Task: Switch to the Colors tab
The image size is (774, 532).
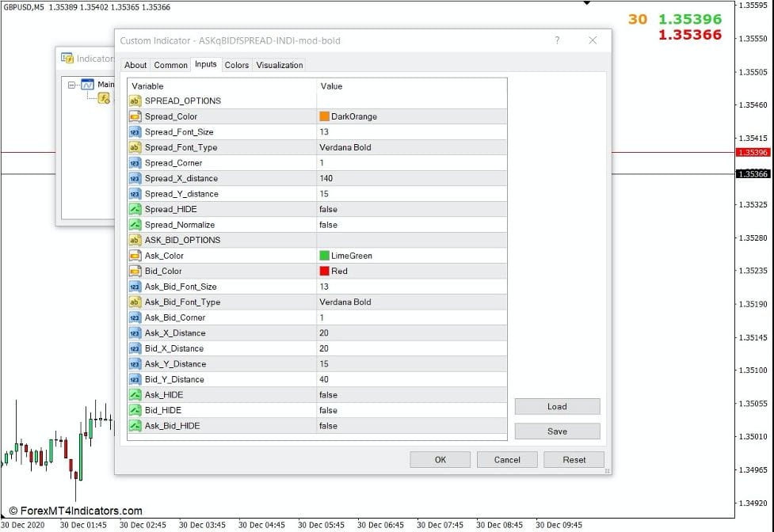Action: click(x=235, y=66)
